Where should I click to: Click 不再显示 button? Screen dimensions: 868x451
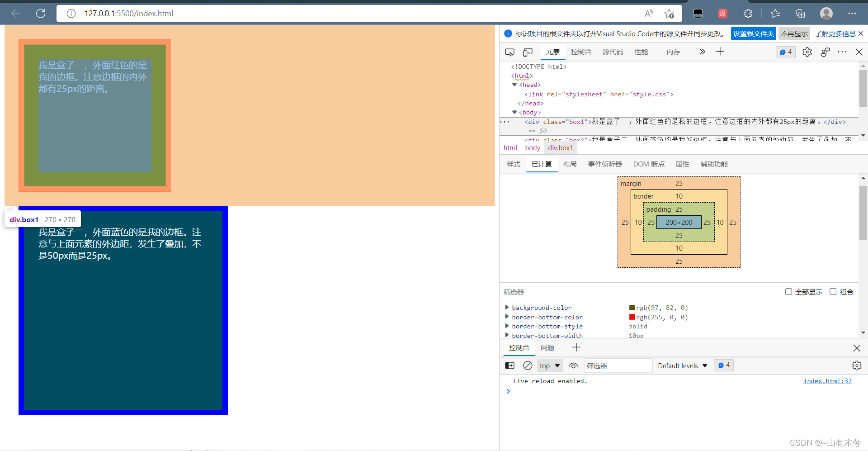point(794,33)
